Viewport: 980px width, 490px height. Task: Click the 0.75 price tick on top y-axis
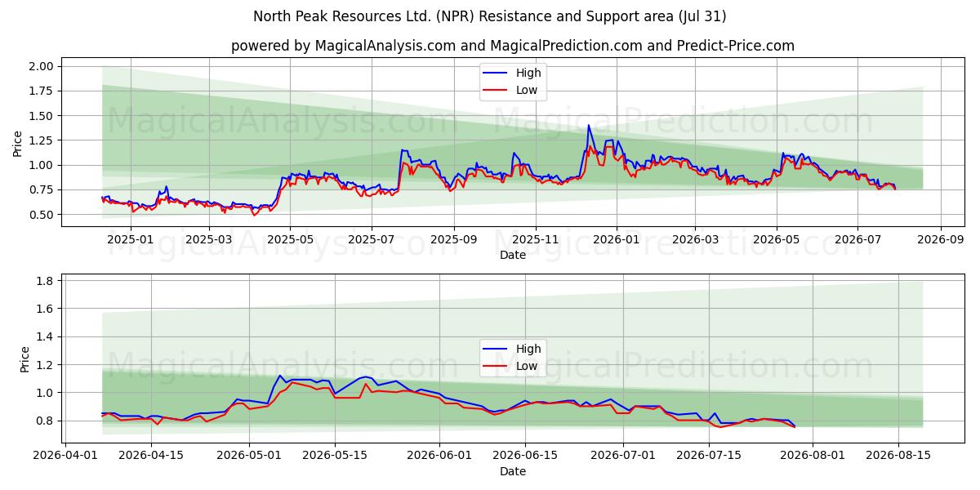click(x=42, y=190)
